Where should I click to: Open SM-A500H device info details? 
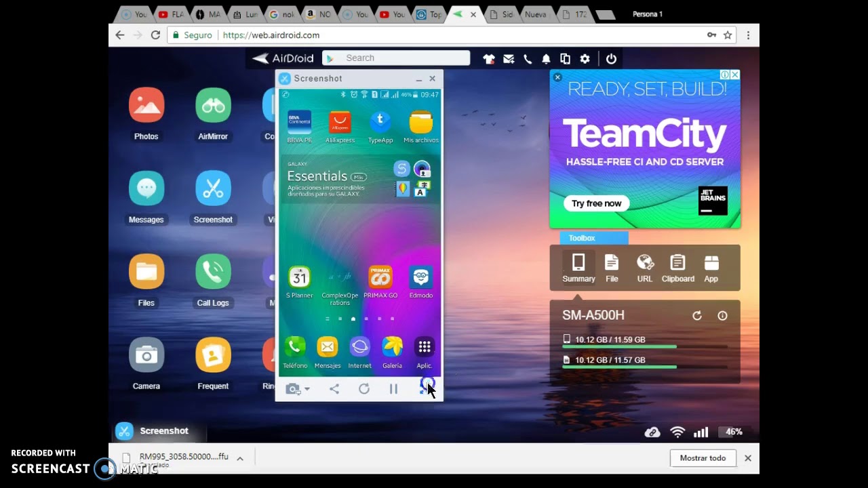(722, 316)
